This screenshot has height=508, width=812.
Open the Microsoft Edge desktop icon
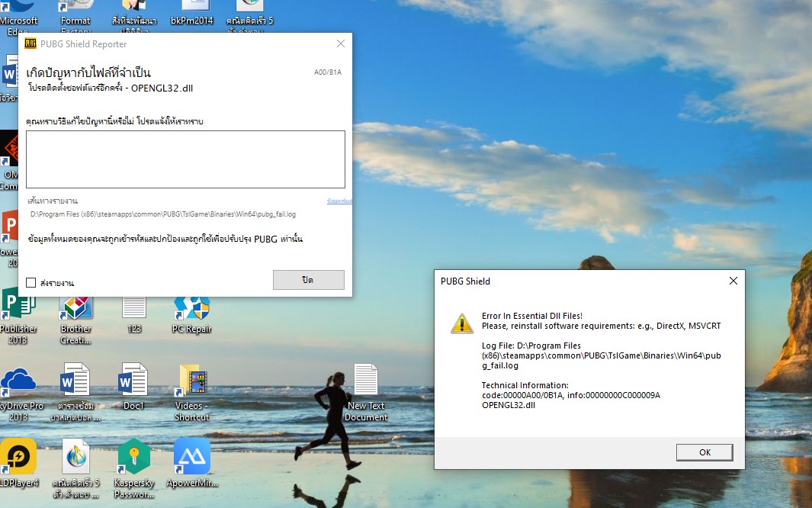point(18,17)
